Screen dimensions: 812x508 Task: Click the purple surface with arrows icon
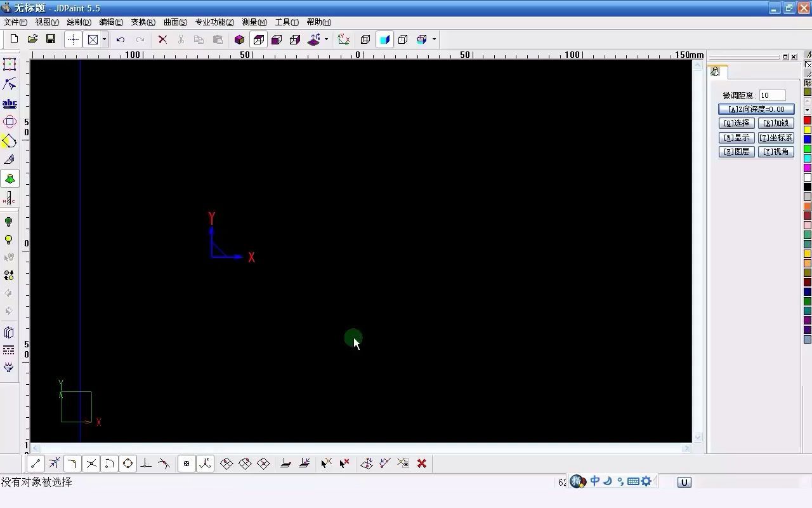(314, 39)
